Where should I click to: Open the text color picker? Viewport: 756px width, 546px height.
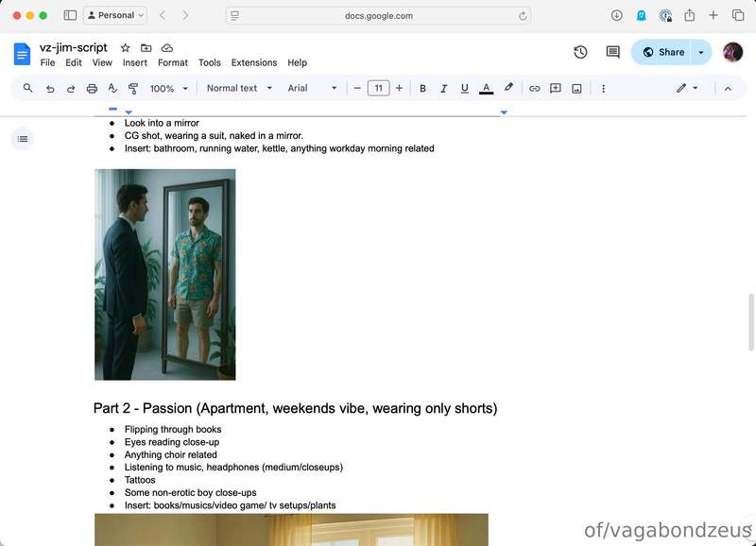pos(486,89)
